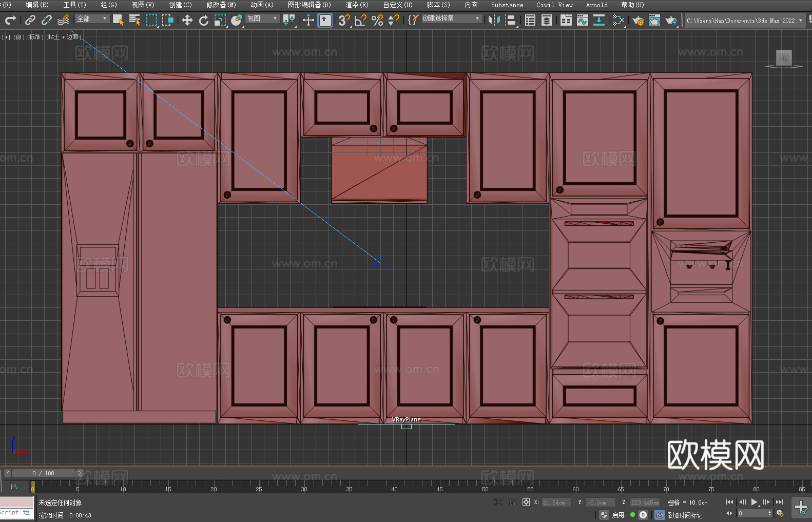Open the [+] viewport general menu
This screenshot has width=812, height=522.
click(6, 37)
